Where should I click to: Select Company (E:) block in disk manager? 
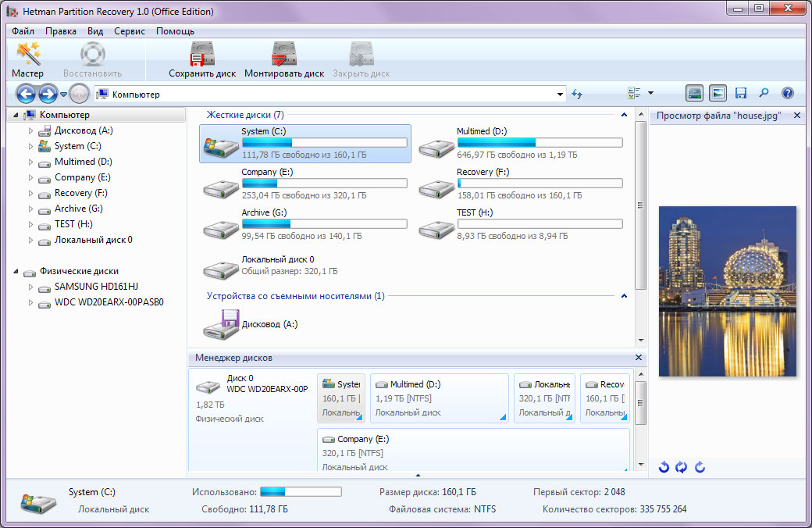[x=473, y=451]
